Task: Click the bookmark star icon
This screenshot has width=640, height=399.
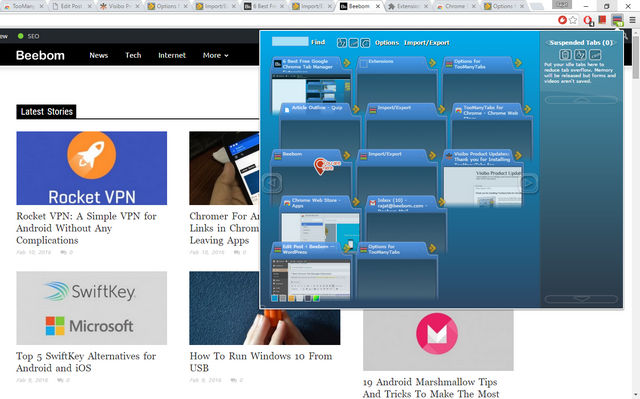Action: point(573,20)
